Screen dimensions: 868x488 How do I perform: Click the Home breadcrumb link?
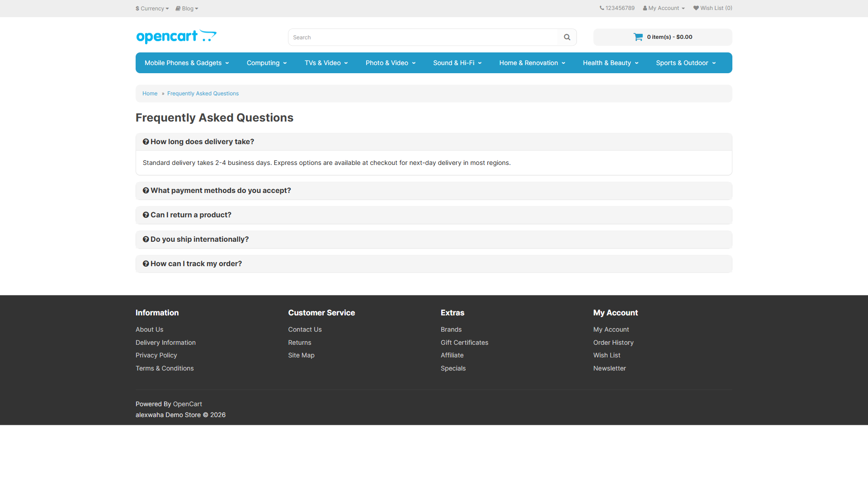pyautogui.click(x=150, y=94)
